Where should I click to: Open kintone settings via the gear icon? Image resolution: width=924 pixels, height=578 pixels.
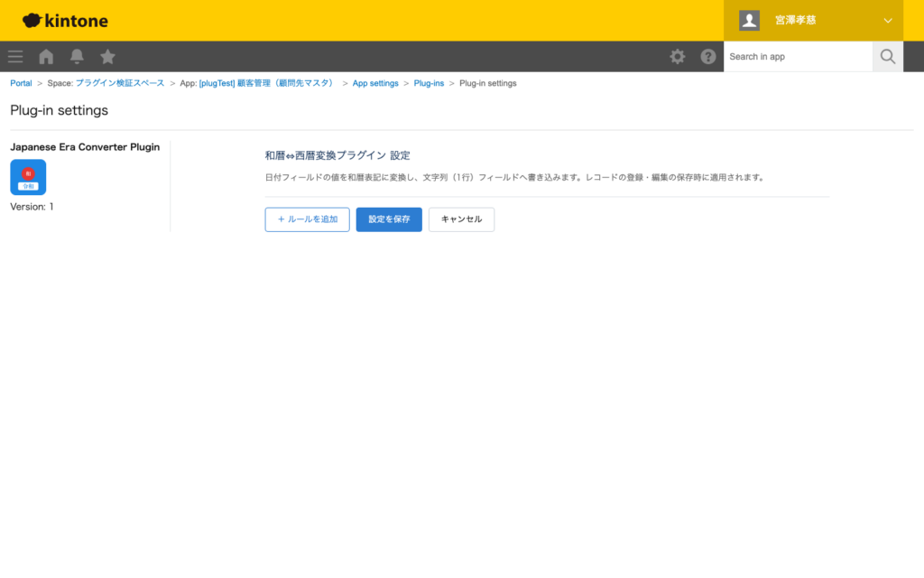coord(677,56)
